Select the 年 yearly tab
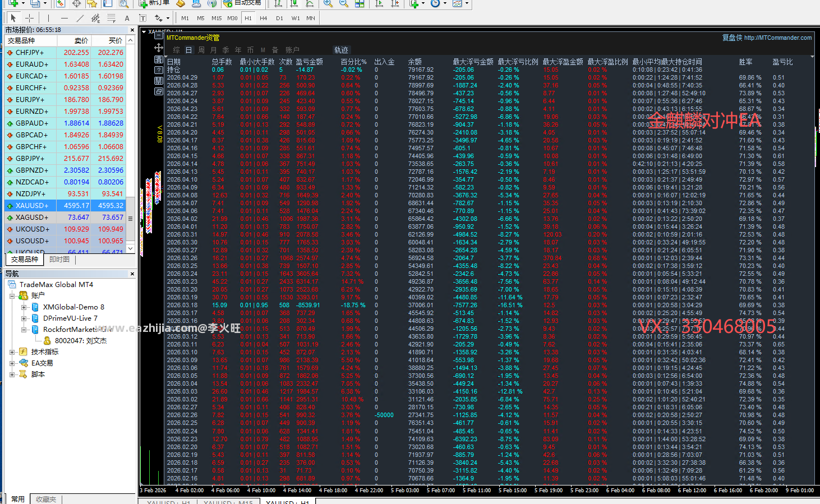The height and width of the screenshot is (504, 820). pos(238,50)
